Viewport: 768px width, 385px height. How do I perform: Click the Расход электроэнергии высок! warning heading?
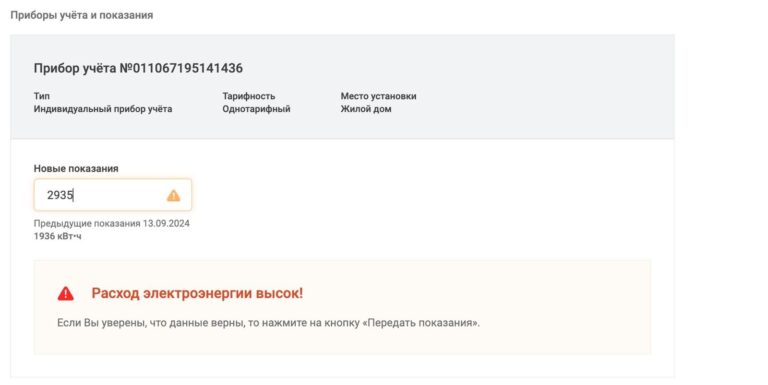pos(197,293)
